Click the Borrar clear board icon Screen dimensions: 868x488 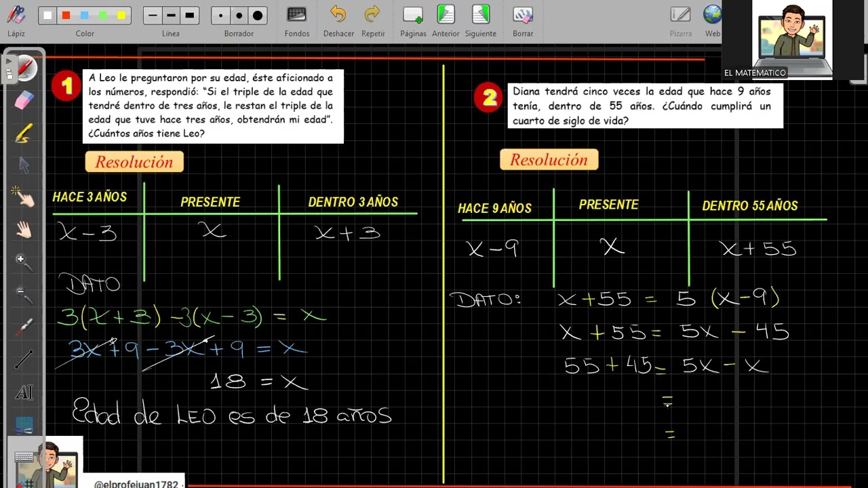click(x=523, y=15)
